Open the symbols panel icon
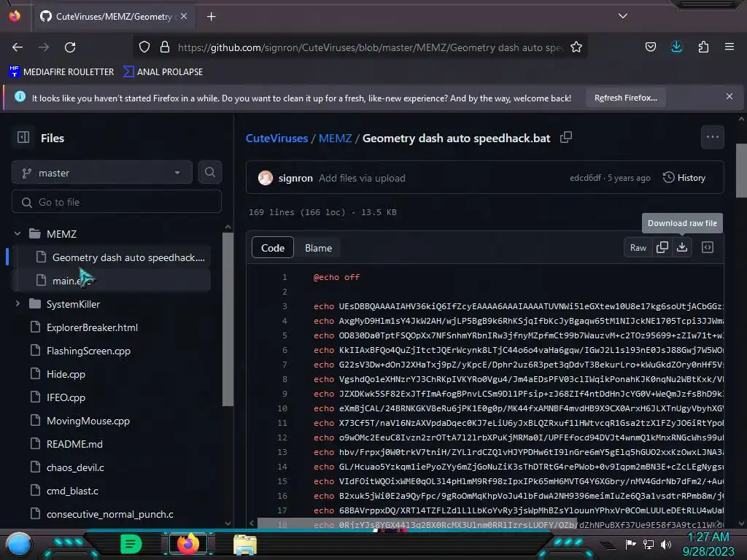 (x=708, y=247)
